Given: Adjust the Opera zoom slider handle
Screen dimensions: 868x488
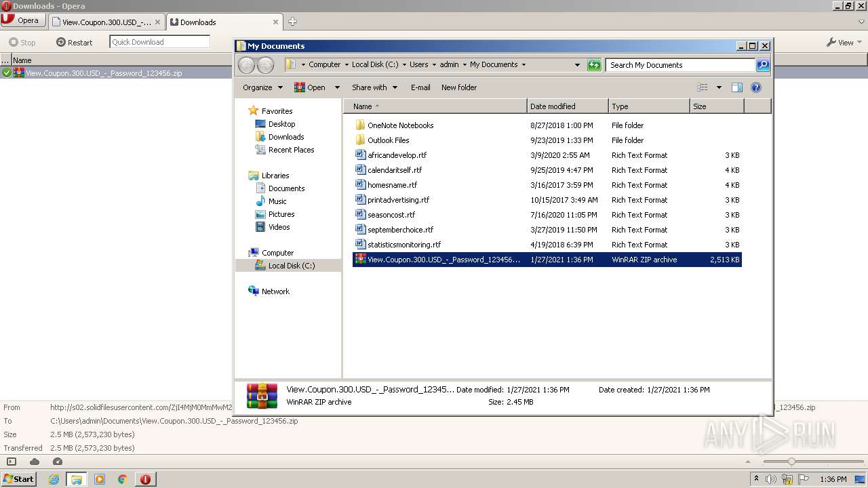Looking at the screenshot, I should pos(791,462).
